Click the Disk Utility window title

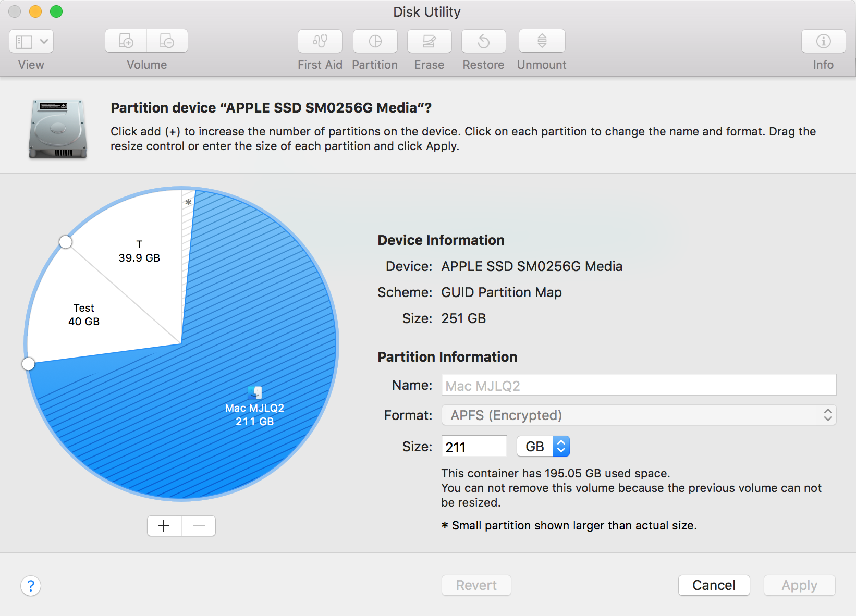pos(427,12)
